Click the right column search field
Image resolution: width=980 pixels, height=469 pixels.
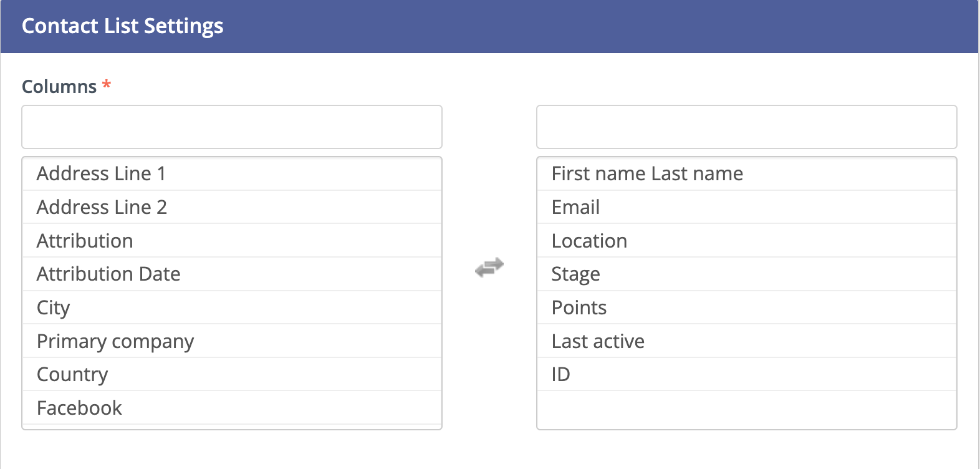pyautogui.click(x=746, y=127)
